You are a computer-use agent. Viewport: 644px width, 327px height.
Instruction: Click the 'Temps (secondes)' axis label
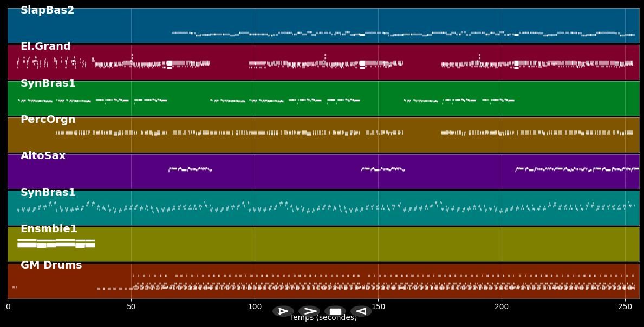[x=323, y=318]
